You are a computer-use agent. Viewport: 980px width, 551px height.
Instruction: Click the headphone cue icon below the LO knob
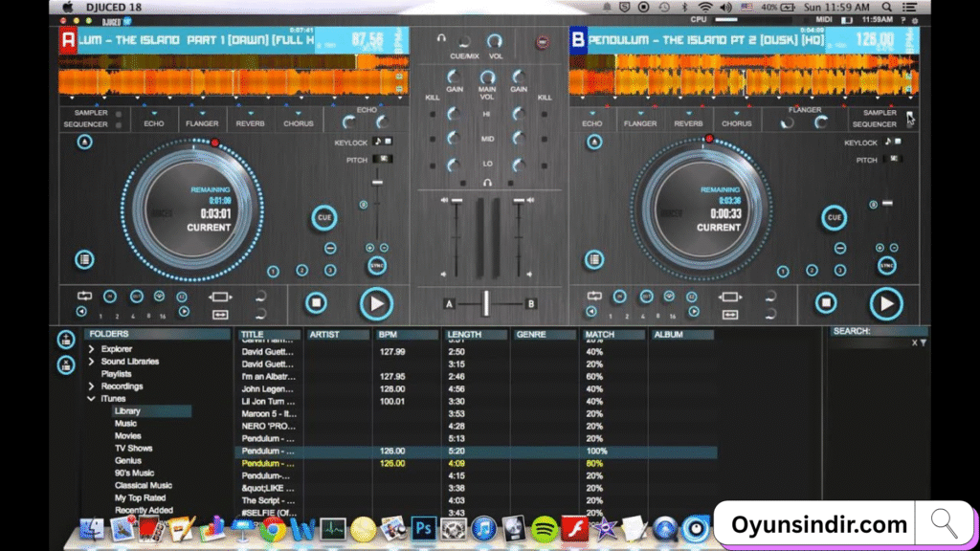click(488, 183)
